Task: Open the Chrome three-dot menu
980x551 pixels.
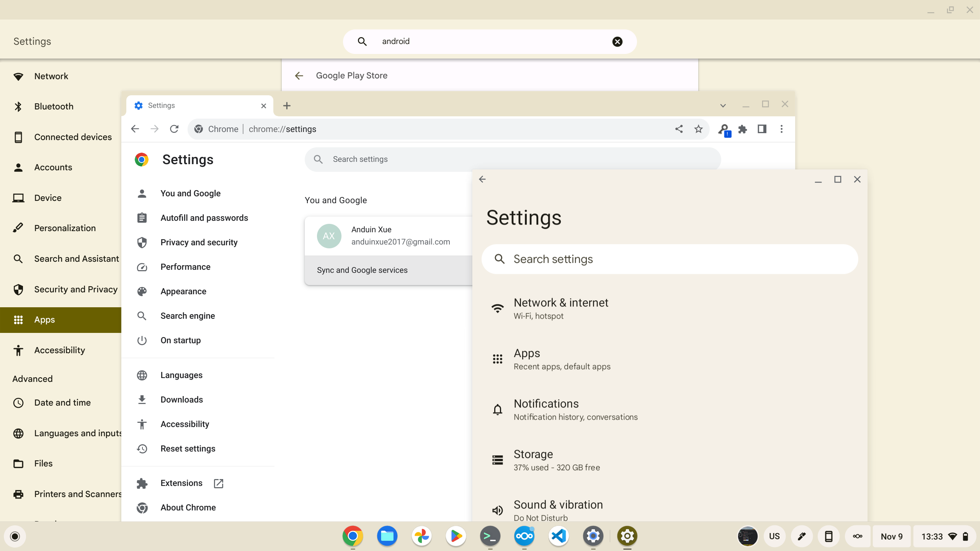Action: (781, 129)
